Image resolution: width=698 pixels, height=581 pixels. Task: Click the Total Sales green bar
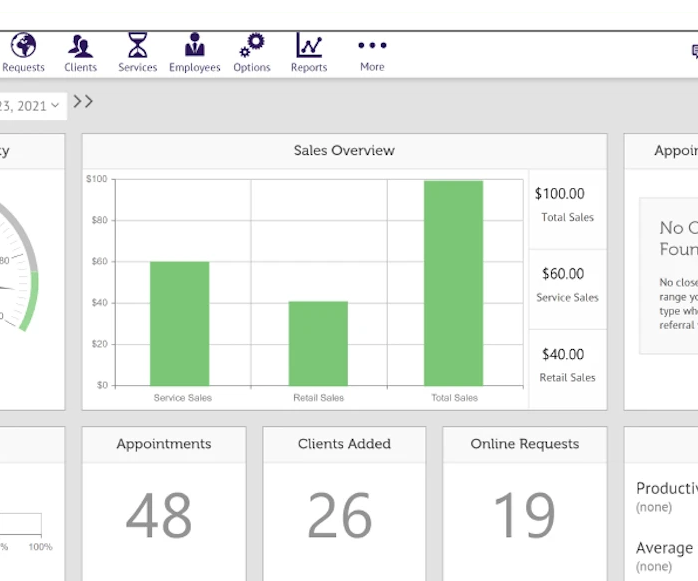pyautogui.click(x=453, y=283)
